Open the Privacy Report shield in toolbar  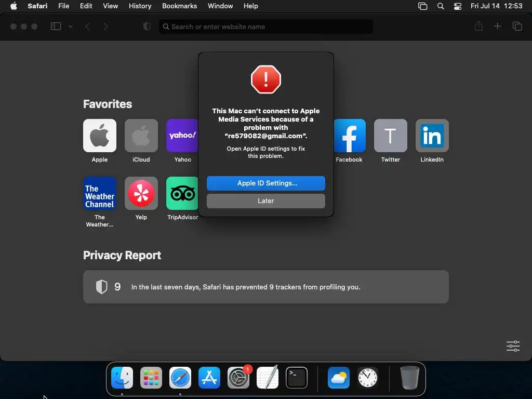pyautogui.click(x=147, y=26)
